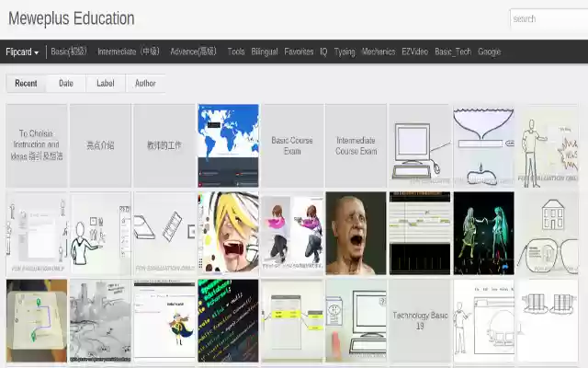Open the Flipcard view dropdown
Viewport: 588px width, 368px height.
coord(22,52)
